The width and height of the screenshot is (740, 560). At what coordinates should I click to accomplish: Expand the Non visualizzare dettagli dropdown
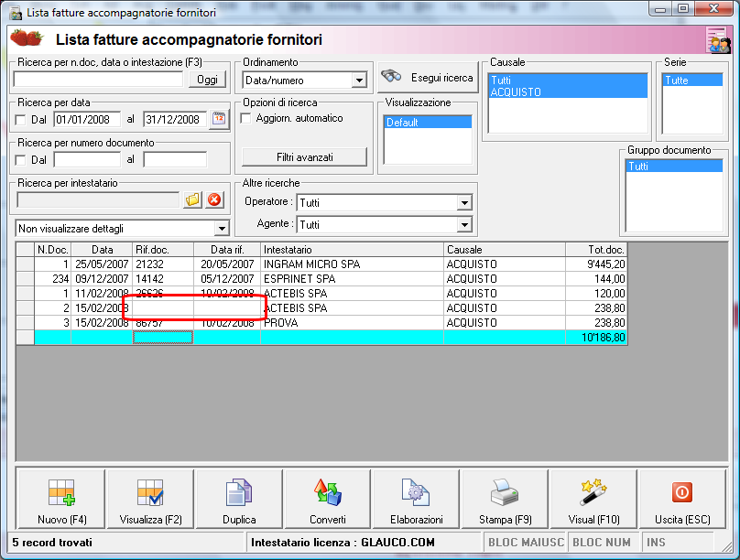coord(222,229)
